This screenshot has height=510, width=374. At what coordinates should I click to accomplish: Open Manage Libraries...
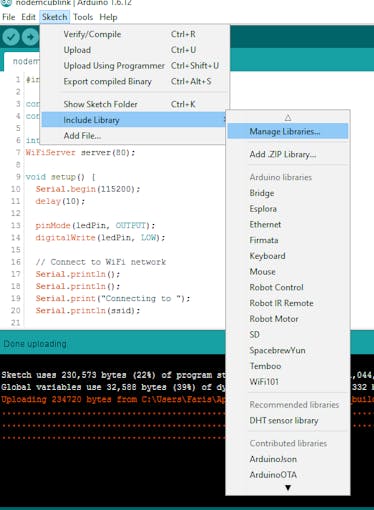(288, 131)
